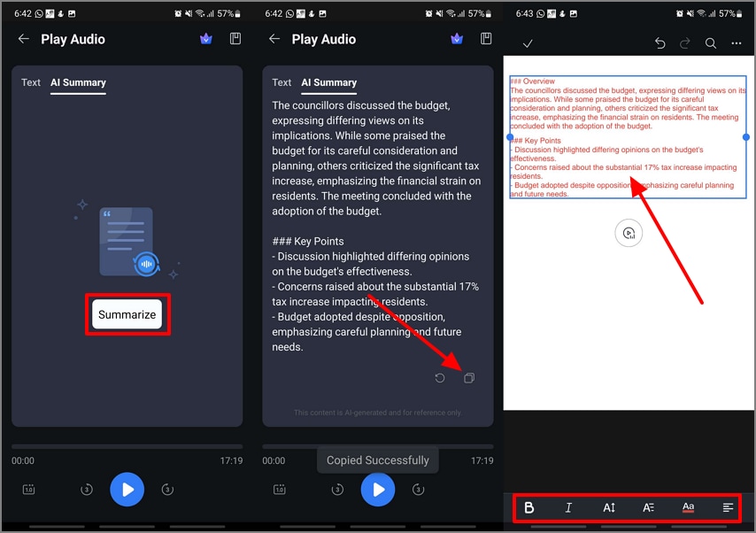Open the font color picker (Aa icon)
Viewport: 756px width, 533px height.
click(x=688, y=507)
